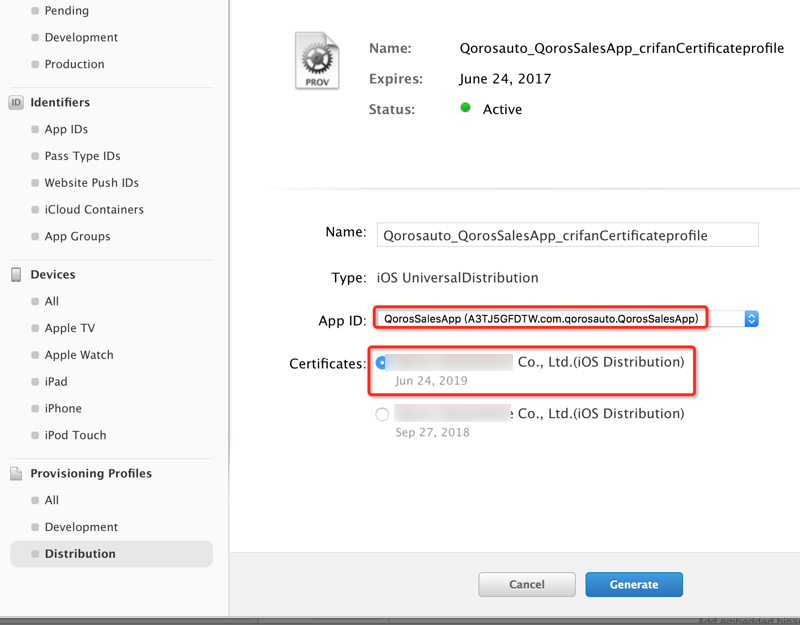Viewport: 800px width, 625px height.
Task: Show Apple Watch devices
Action: [79, 355]
